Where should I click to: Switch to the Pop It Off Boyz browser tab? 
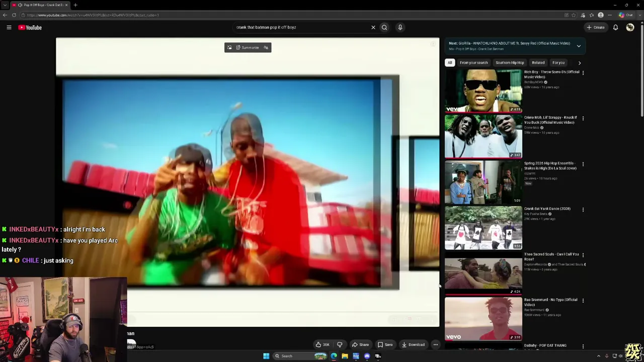[x=40, y=5]
